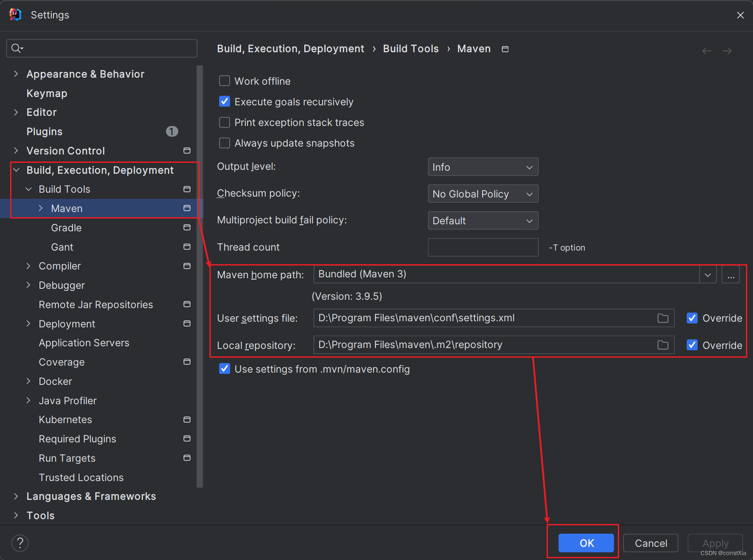Click the help question mark icon
The height and width of the screenshot is (560, 753).
(x=20, y=543)
